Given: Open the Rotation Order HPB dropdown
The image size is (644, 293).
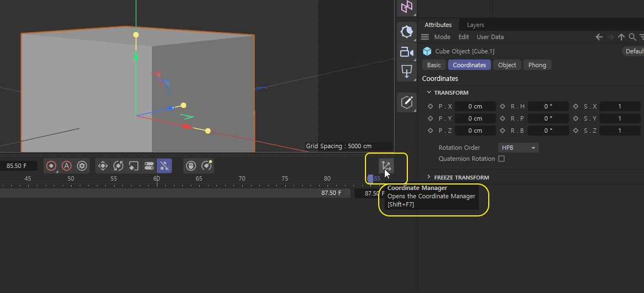Looking at the screenshot, I should click(518, 148).
